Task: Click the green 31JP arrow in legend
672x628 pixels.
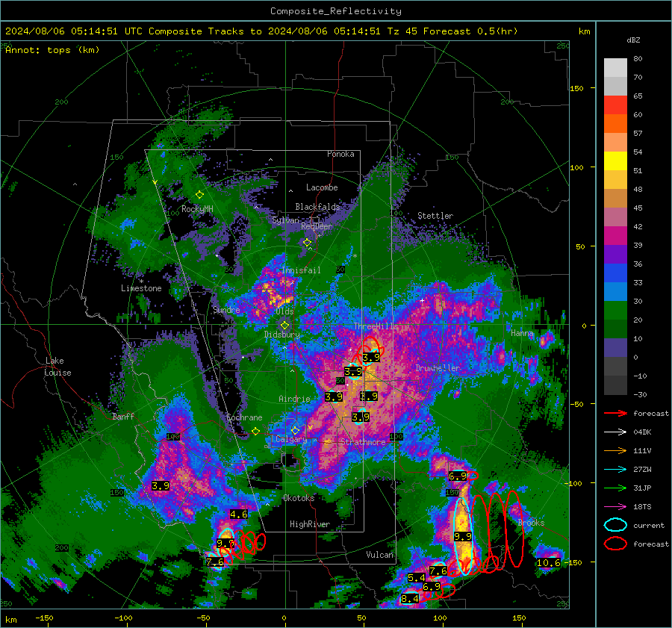Action: (x=615, y=488)
